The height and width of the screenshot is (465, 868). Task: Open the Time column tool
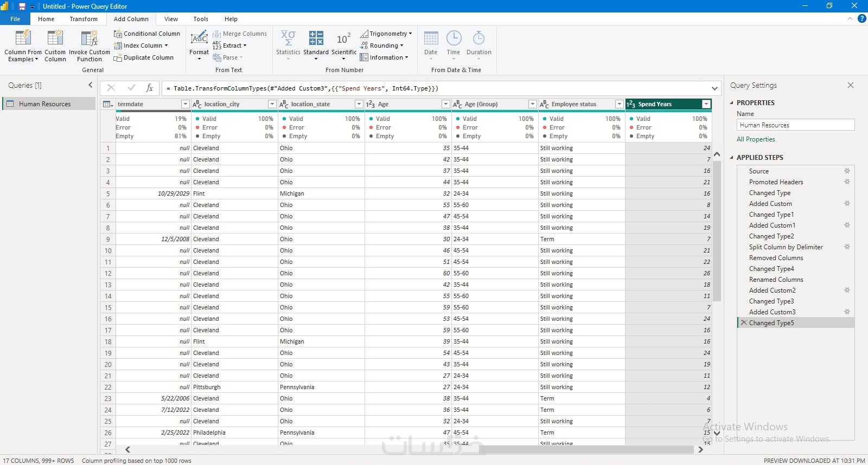(454, 44)
